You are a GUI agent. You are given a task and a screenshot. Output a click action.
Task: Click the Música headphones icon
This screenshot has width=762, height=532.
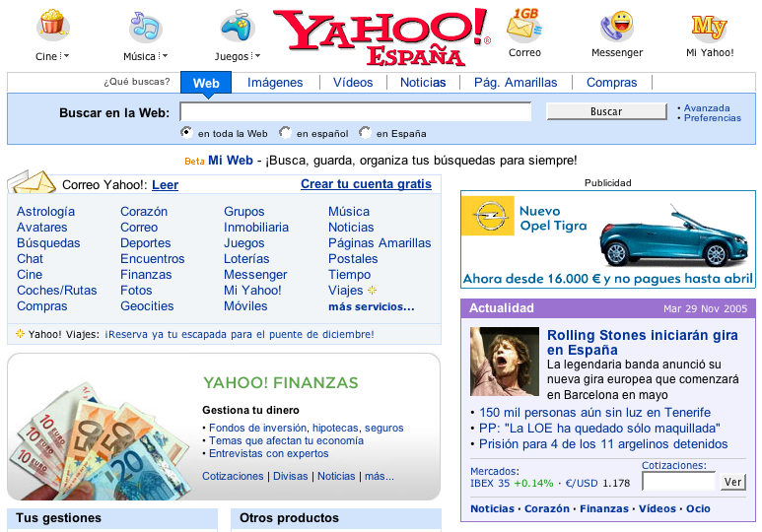(145, 25)
